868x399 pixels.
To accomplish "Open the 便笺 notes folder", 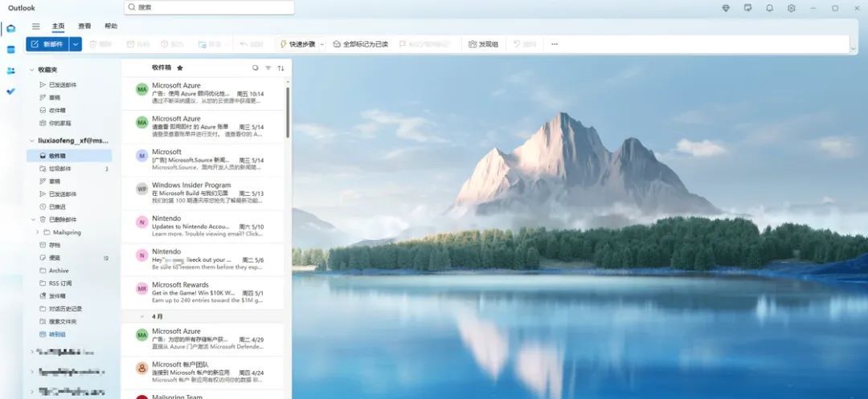I will 70,258.
